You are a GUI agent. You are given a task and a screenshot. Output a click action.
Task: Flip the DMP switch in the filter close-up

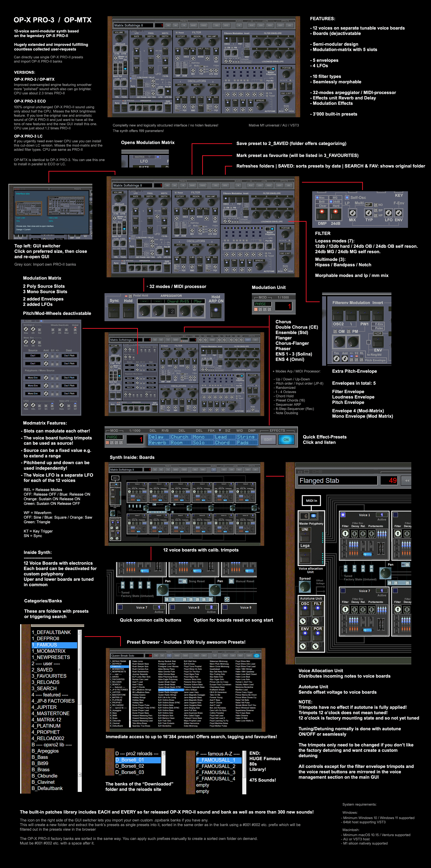322,214
